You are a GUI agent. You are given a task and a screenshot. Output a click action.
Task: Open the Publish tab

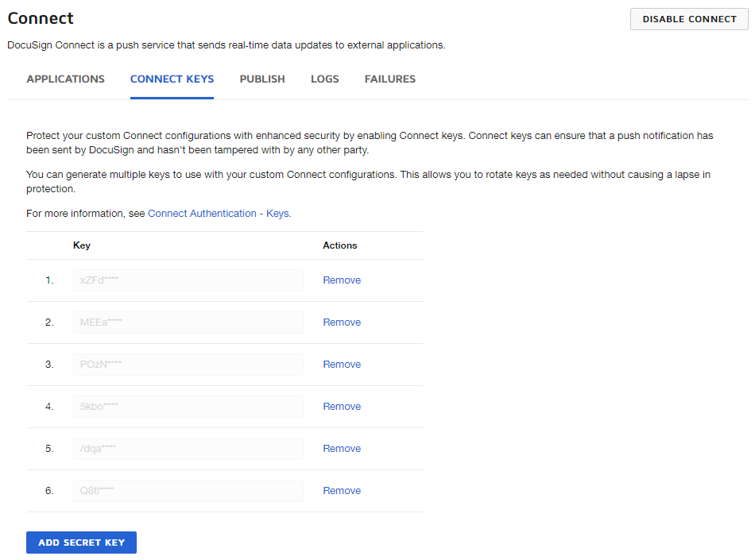pos(261,79)
